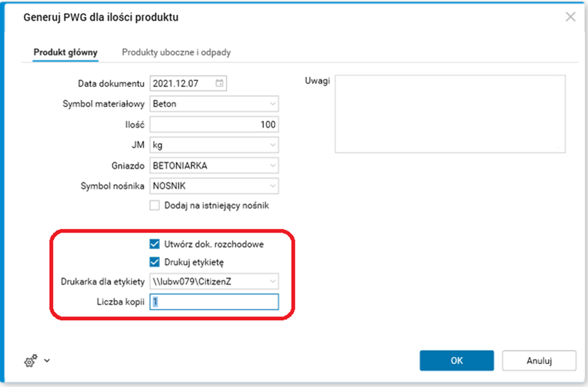Enable Dodaj na istniejący nośnik checkbox
Screen dimensions: 588x387
point(155,205)
